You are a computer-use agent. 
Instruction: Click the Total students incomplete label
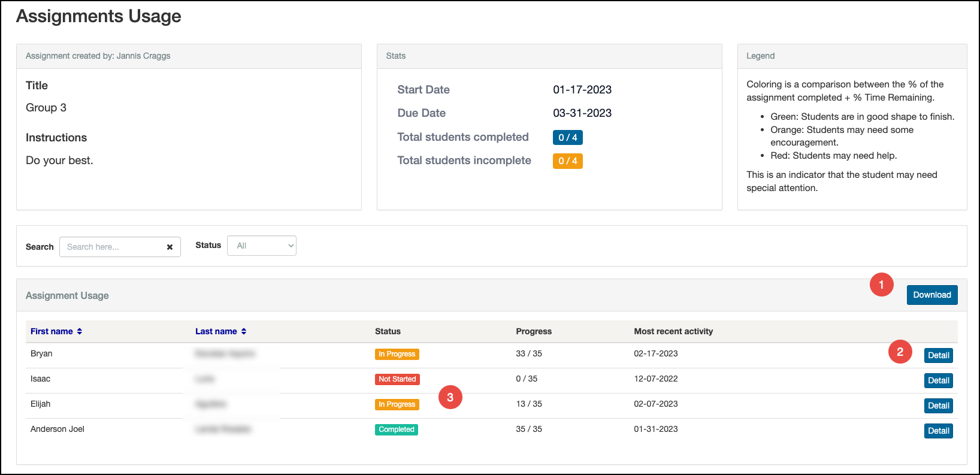pyautogui.click(x=464, y=161)
